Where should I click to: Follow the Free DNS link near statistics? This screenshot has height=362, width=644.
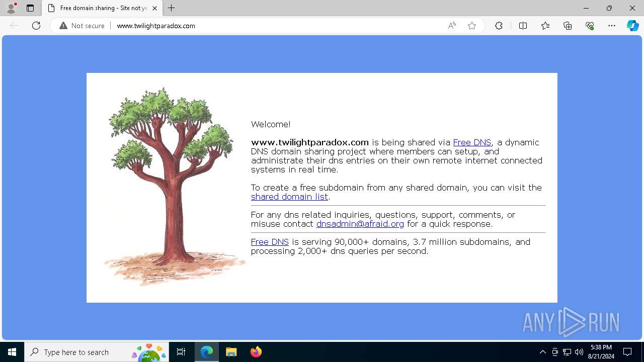click(270, 242)
